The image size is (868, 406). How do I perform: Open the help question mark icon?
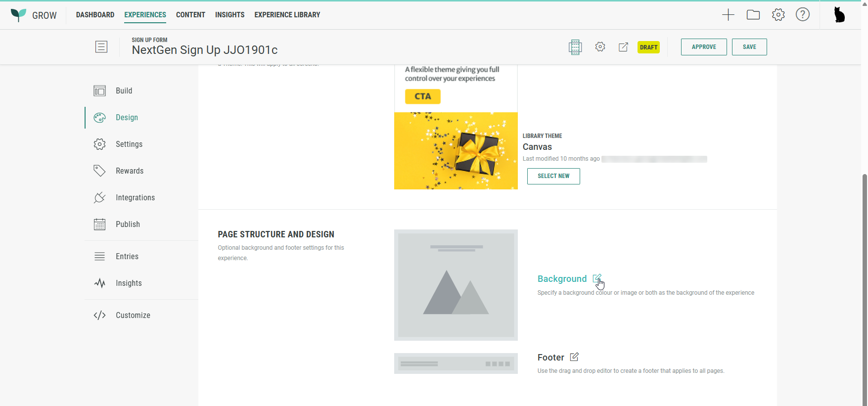click(x=803, y=15)
